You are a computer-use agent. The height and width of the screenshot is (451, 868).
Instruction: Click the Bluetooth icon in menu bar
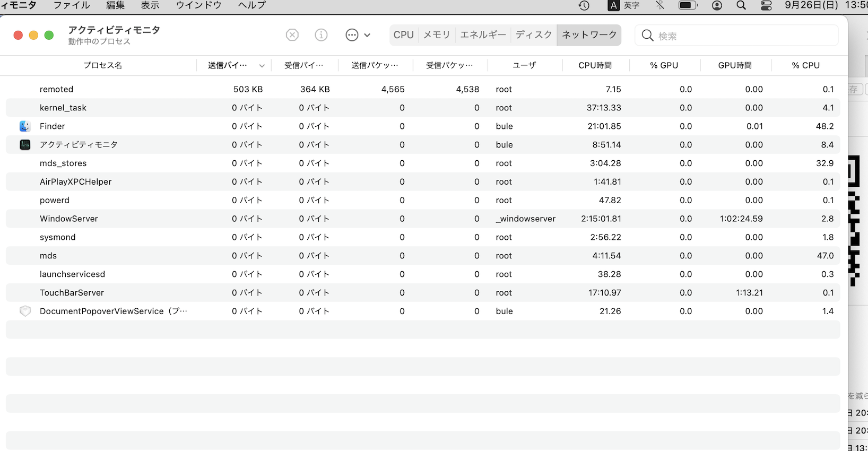click(660, 5)
